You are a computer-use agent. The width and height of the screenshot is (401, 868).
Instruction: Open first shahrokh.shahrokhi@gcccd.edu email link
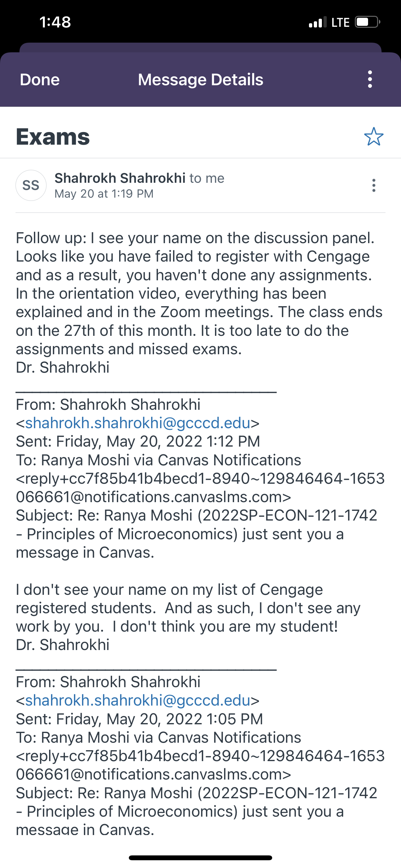tap(138, 423)
